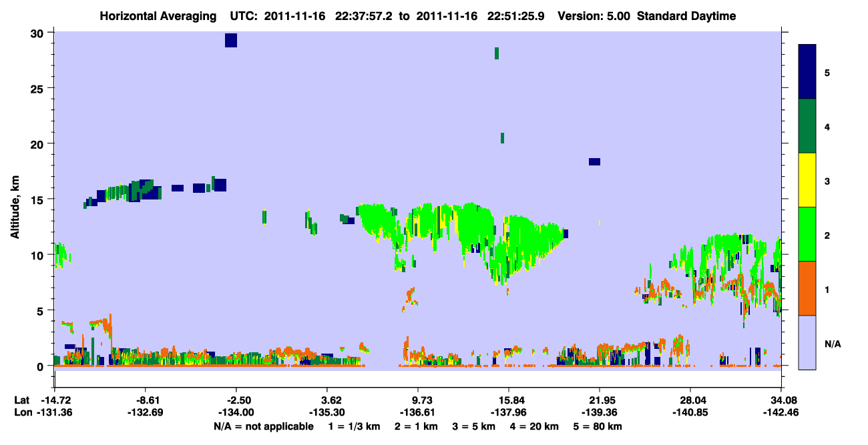This screenshot has width=868, height=445.
Task: Click the lavender N/A color bar segment
Action: tap(807, 342)
